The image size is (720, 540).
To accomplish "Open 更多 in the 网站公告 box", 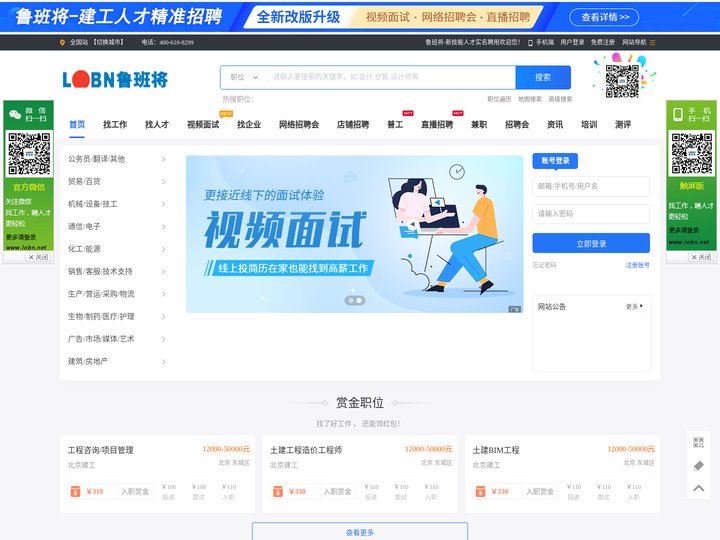I will pyautogui.click(x=634, y=306).
